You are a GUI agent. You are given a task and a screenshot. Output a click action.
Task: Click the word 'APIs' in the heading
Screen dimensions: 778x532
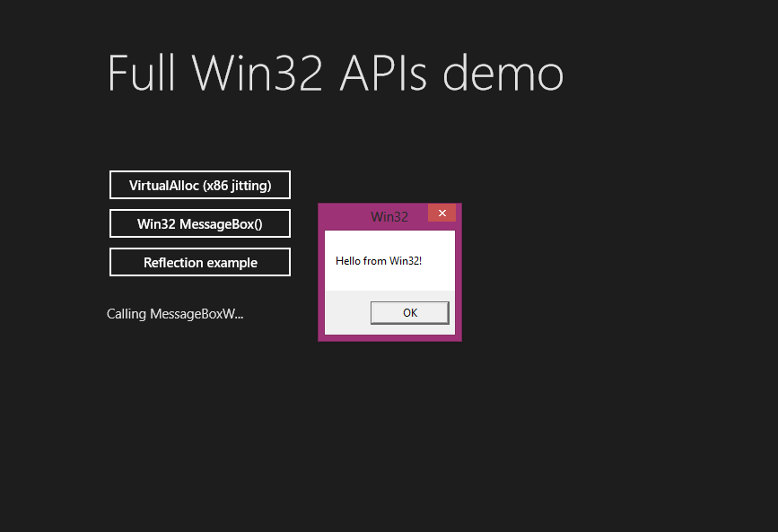(383, 73)
